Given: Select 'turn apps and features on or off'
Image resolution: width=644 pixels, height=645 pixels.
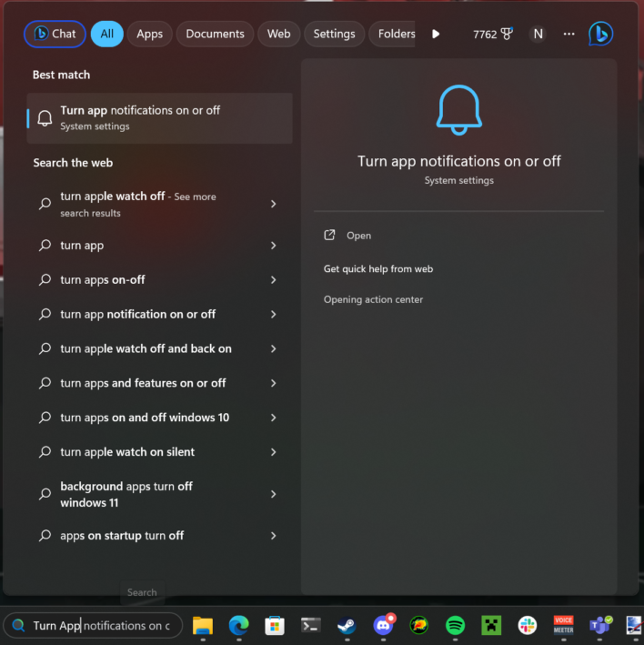Looking at the screenshot, I should [159, 383].
